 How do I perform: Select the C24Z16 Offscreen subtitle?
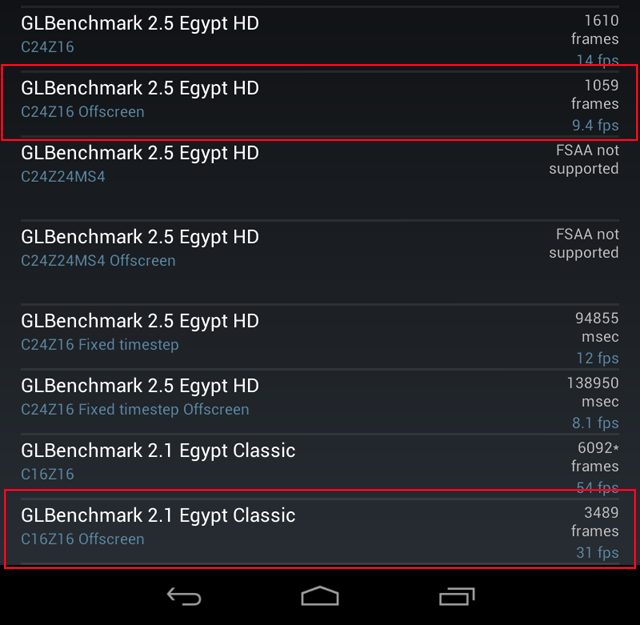[83, 111]
